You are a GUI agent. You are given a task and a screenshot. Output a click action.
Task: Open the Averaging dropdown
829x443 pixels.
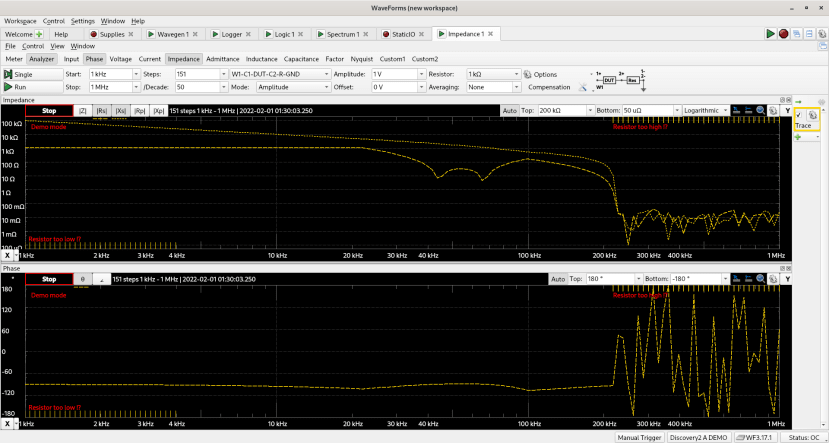517,87
